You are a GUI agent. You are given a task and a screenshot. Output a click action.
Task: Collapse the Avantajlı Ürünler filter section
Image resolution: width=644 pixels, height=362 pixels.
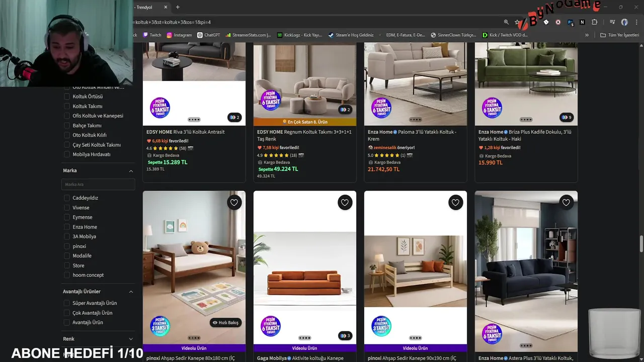[x=131, y=292]
